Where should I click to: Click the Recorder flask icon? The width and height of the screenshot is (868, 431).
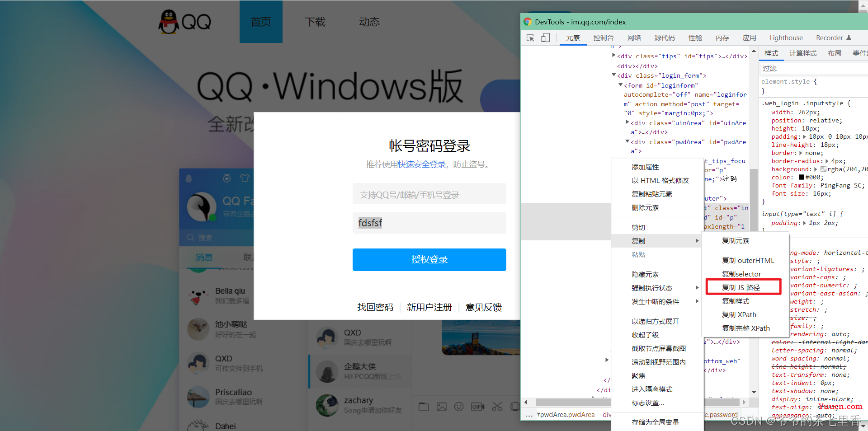coord(849,38)
